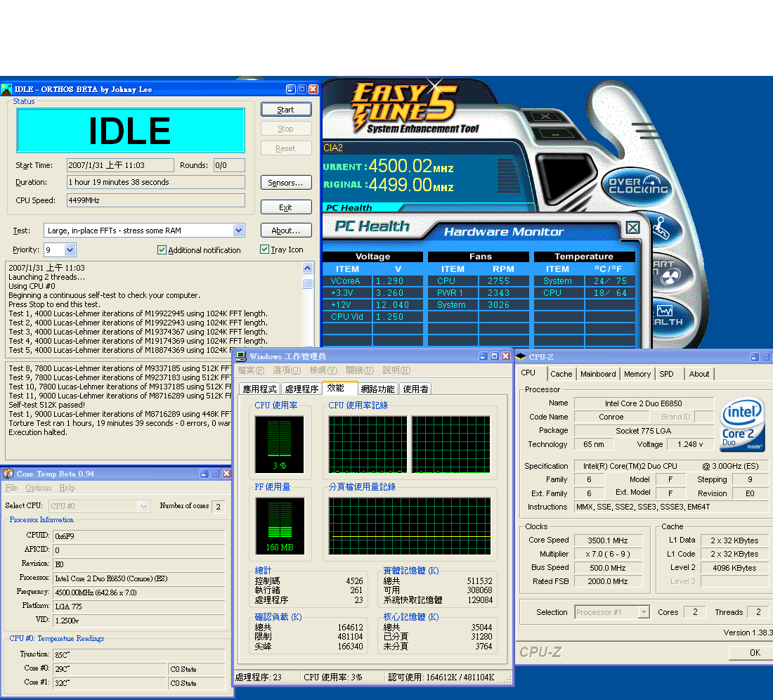Click the Core Temp title bar icon
This screenshot has width=773, height=700.
point(8,474)
